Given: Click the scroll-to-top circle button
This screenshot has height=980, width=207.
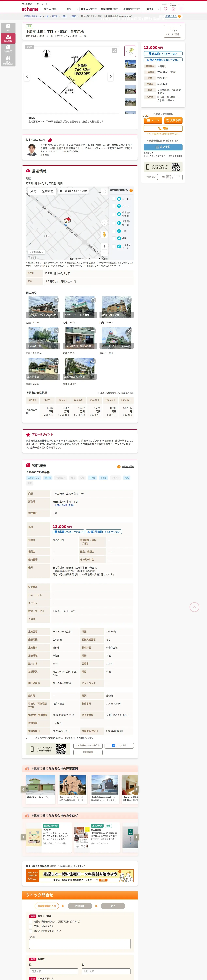Looking at the screenshot, I should click(194, 607).
